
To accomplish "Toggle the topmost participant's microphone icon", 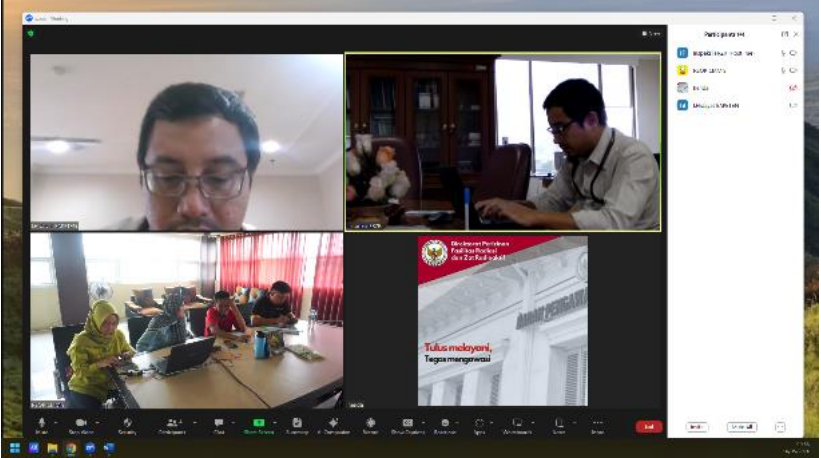I will click(783, 53).
